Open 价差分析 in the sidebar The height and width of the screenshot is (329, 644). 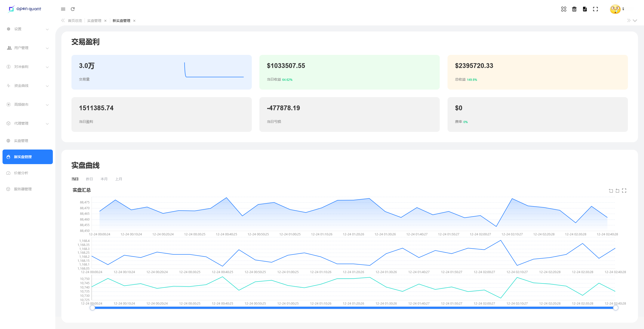21,173
